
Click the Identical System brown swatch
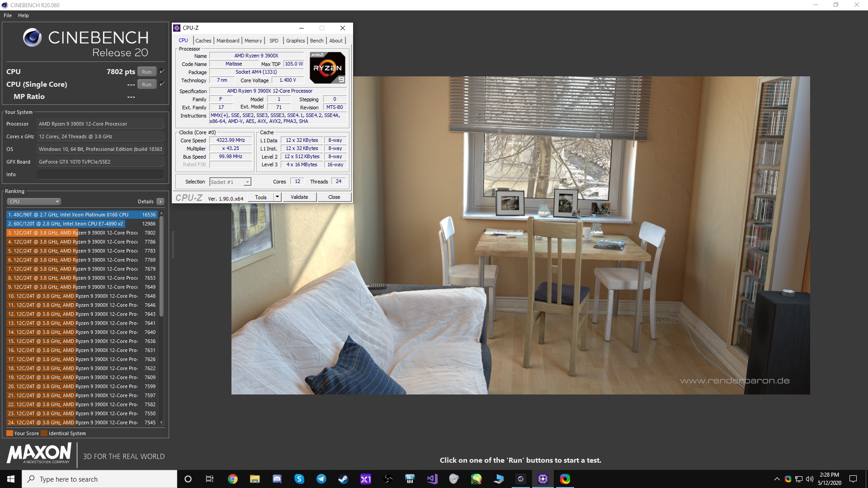click(x=44, y=433)
